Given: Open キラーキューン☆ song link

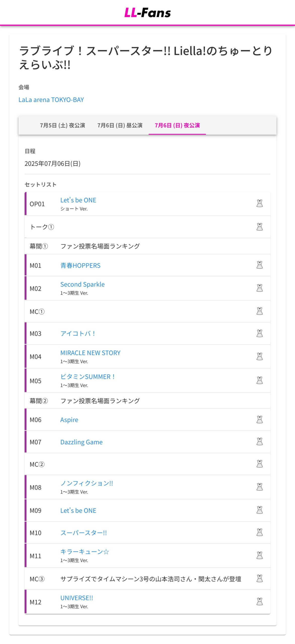Looking at the screenshot, I should click(85, 551).
